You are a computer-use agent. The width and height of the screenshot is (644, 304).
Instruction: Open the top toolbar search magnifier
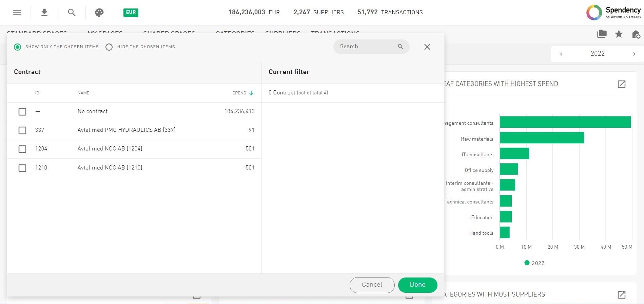pyautogui.click(x=72, y=13)
